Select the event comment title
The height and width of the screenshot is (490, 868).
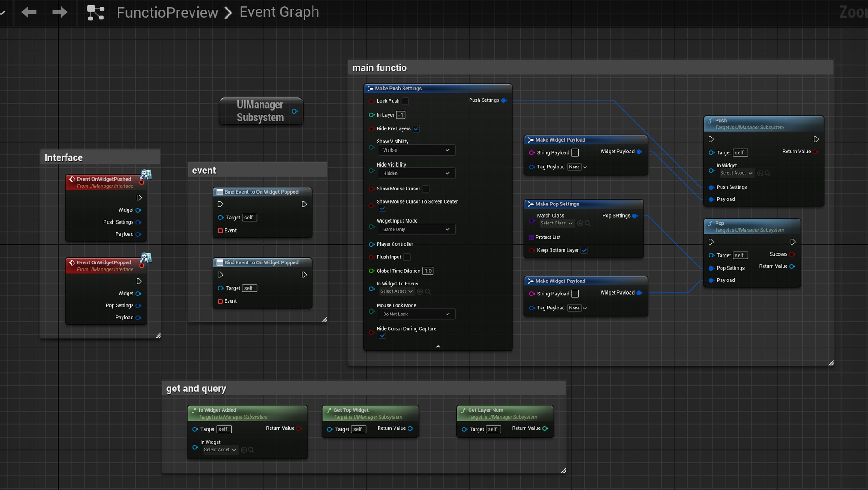204,171
